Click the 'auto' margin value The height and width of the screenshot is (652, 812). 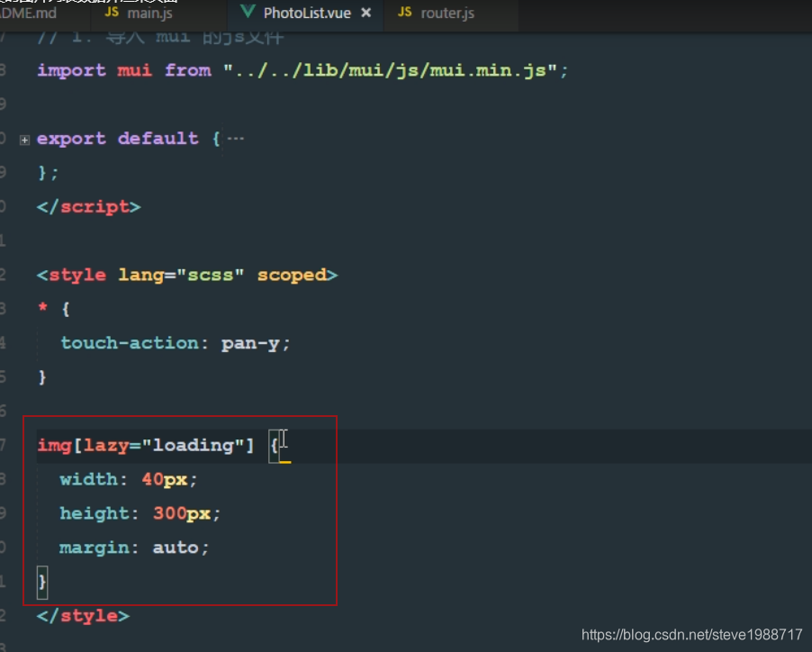point(176,548)
